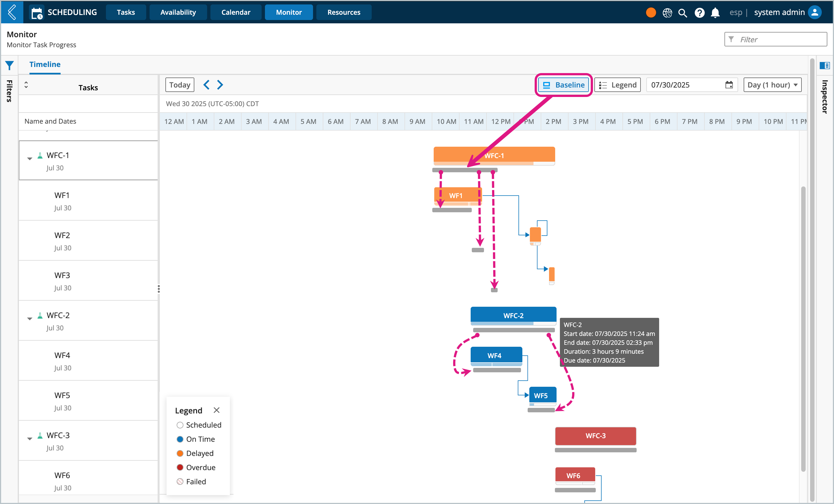Click the WFC-3 flask icon
This screenshot has width=834, height=504.
pos(40,435)
